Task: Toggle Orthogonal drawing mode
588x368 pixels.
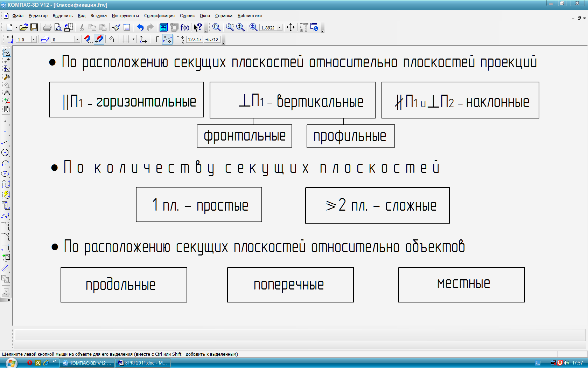Action: pyautogui.click(x=156, y=39)
